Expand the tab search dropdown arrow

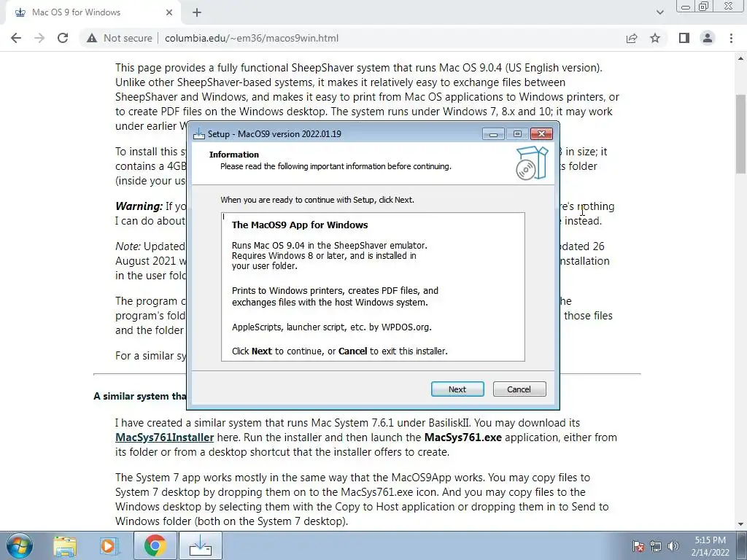tap(659, 12)
